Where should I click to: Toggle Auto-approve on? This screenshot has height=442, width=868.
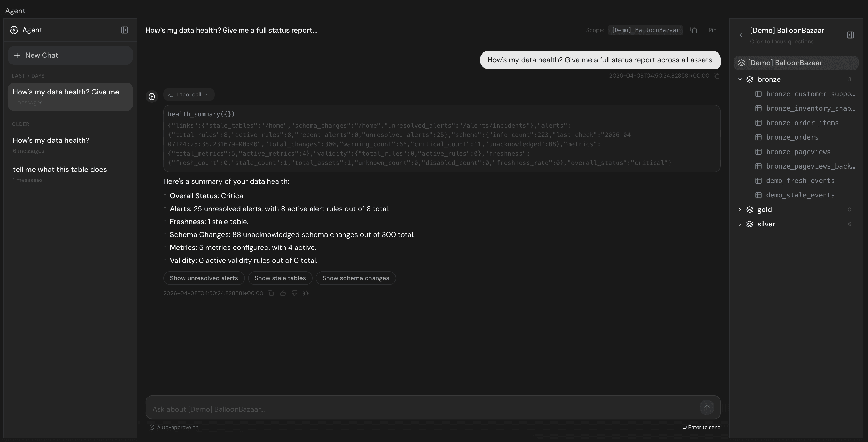(174, 428)
